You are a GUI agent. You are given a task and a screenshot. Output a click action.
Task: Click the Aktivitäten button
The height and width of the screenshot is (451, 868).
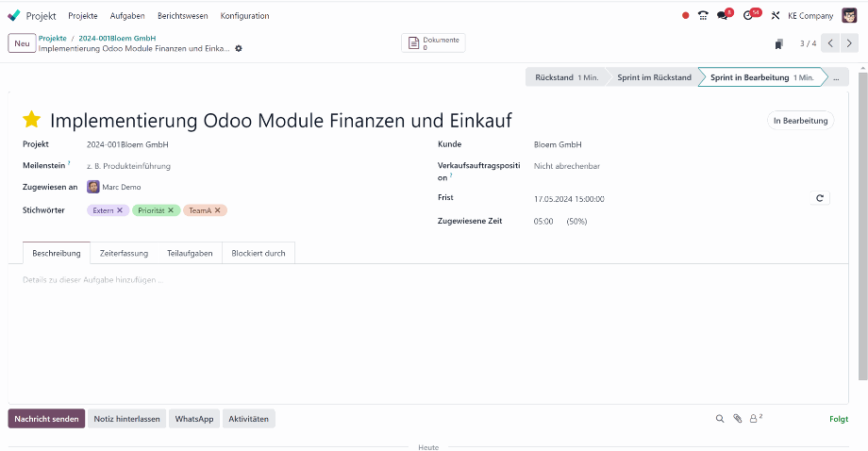point(248,419)
